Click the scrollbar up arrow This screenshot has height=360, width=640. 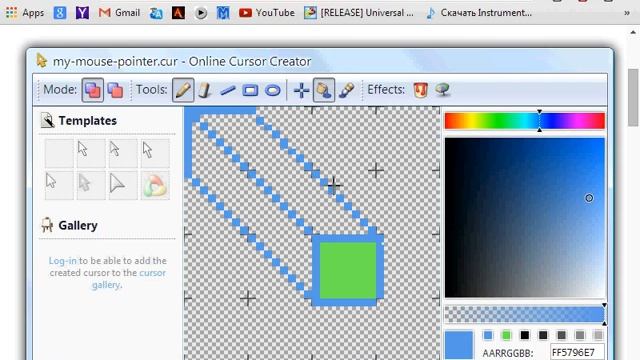633,32
